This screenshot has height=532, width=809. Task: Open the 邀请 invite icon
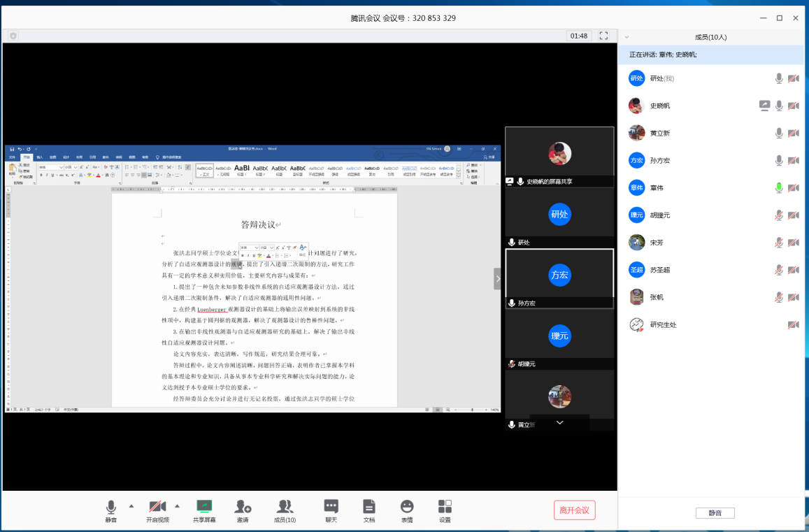point(243,506)
